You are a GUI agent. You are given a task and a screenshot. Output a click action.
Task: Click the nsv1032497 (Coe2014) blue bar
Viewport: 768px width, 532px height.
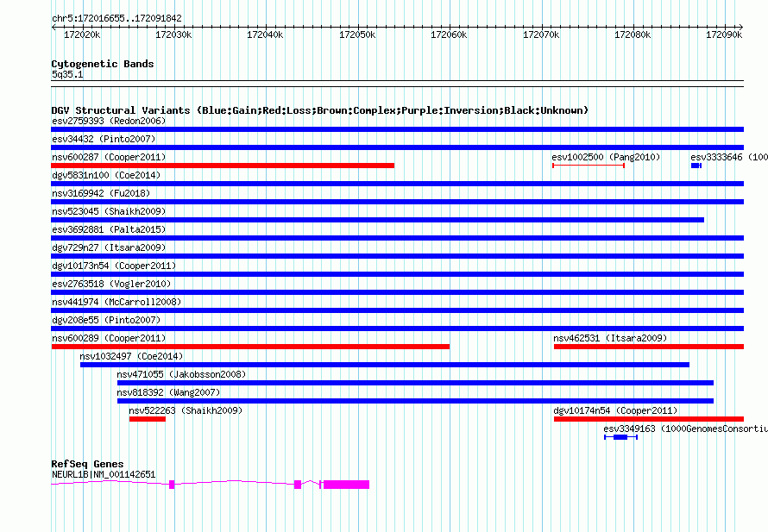pos(385,365)
